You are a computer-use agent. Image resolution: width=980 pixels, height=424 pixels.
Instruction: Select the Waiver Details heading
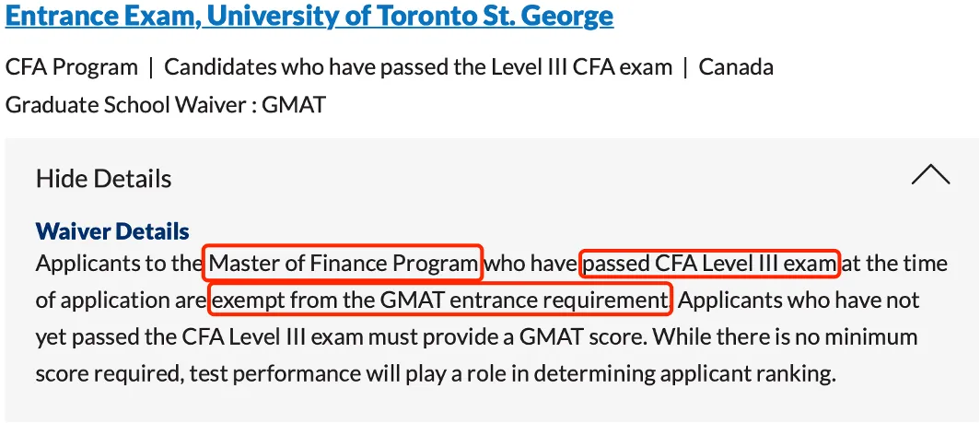112,231
